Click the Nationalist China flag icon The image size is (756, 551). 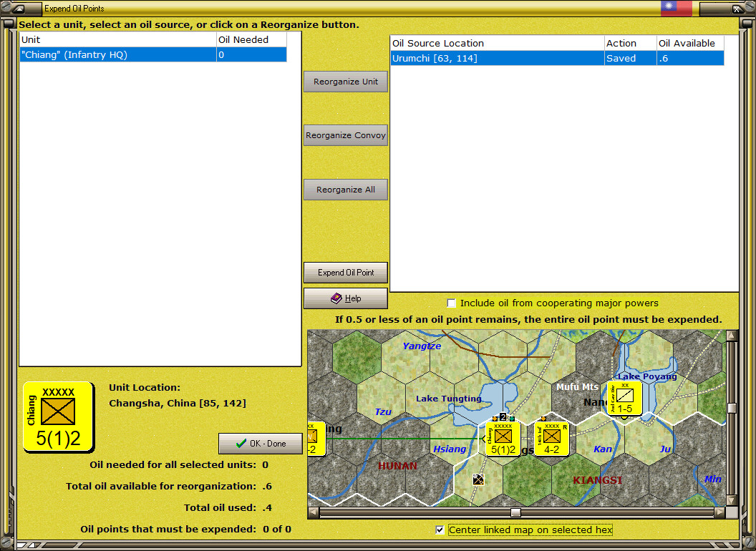(676, 8)
